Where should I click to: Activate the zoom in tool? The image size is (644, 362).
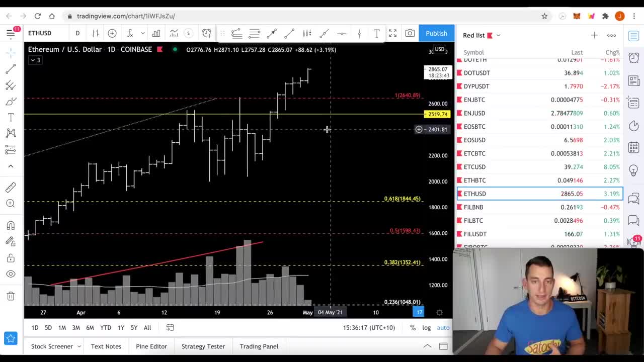[11, 203]
